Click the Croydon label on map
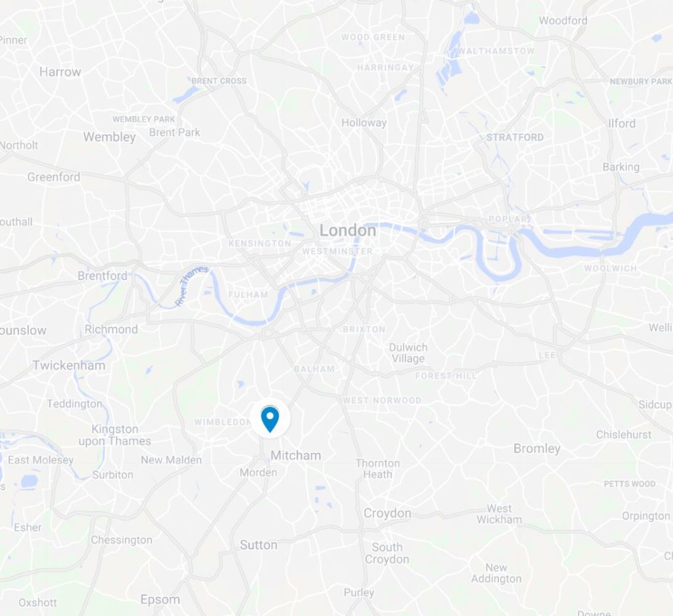This screenshot has width=673, height=616. (387, 513)
